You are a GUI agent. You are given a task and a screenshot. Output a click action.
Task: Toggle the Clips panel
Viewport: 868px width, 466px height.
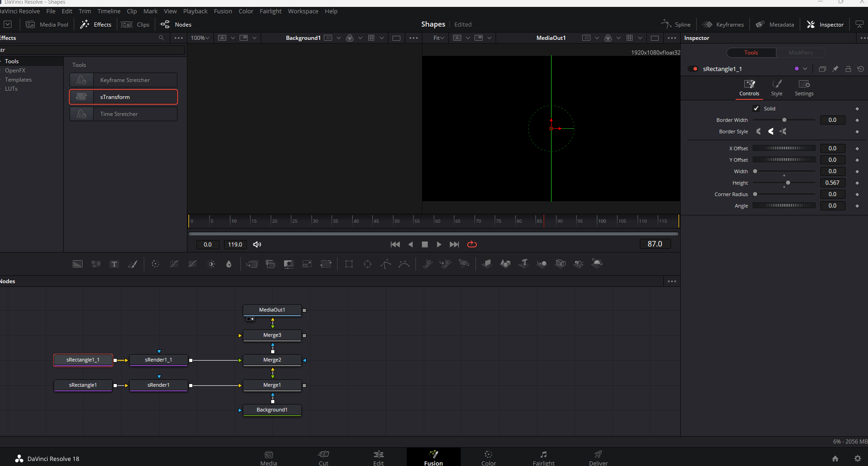[x=136, y=25]
